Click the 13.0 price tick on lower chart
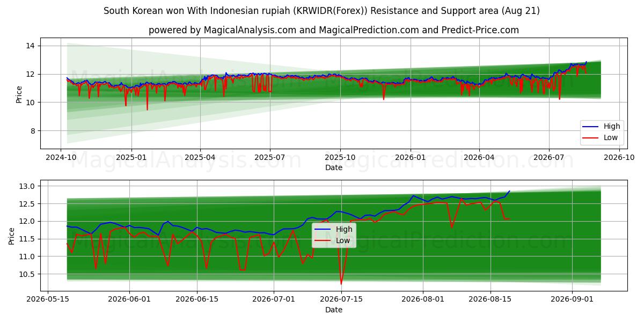 28,186
